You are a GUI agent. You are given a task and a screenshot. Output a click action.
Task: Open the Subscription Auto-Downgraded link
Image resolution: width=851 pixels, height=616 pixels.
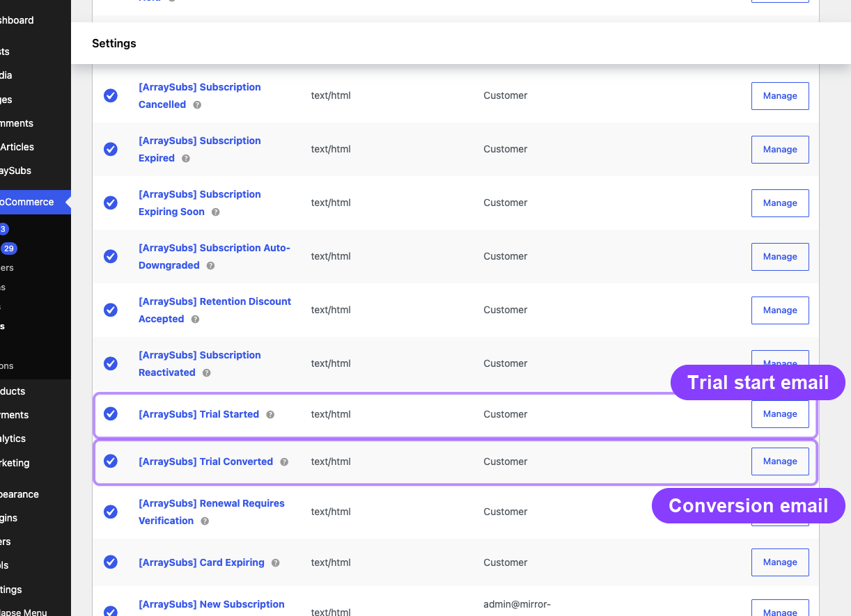214,257
